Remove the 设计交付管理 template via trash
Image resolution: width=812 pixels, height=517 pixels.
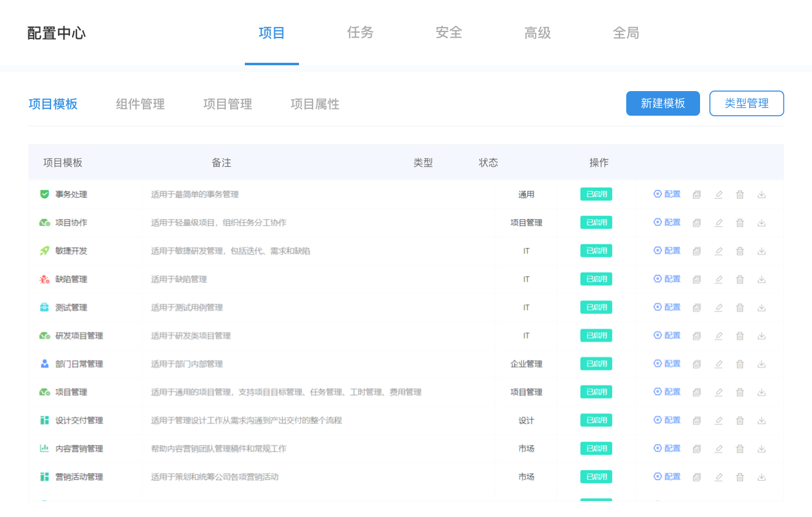(740, 421)
